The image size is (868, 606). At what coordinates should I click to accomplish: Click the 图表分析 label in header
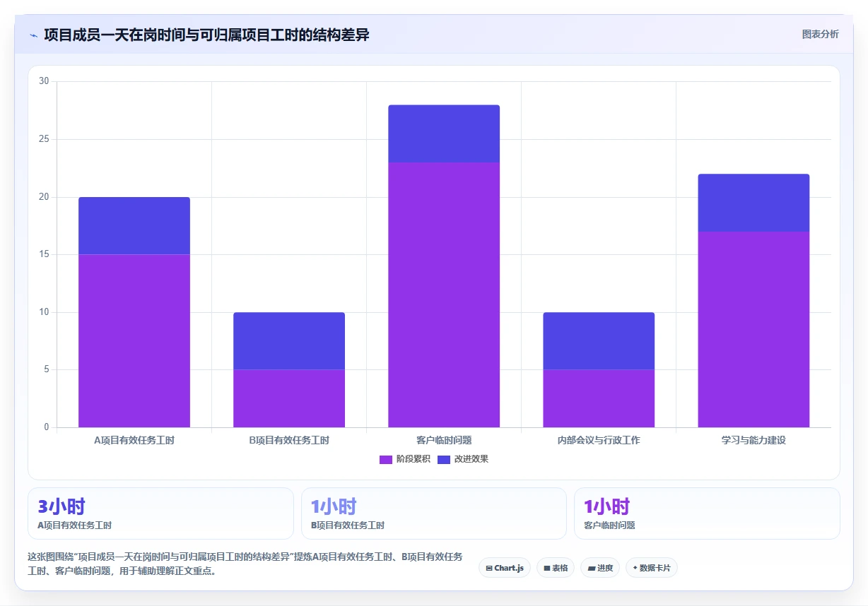click(x=820, y=34)
